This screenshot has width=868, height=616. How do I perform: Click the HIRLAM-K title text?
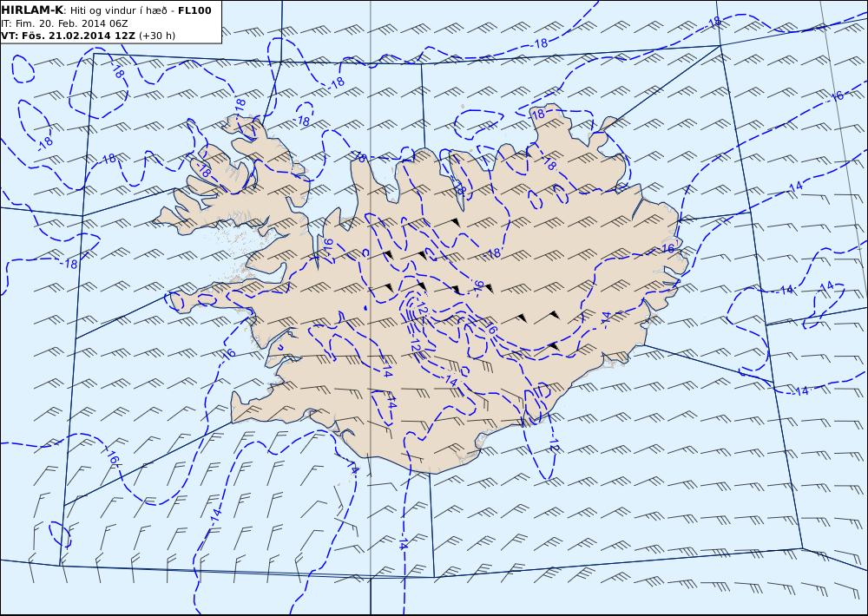pos(33,10)
